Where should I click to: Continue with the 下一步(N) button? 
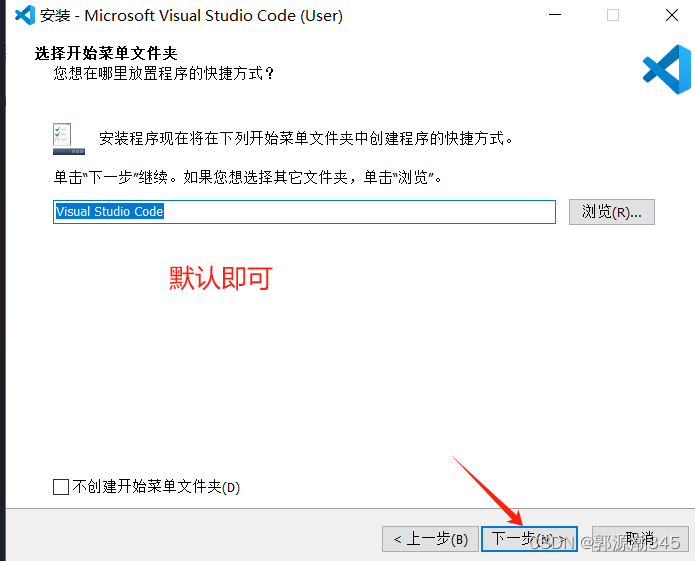click(529, 539)
